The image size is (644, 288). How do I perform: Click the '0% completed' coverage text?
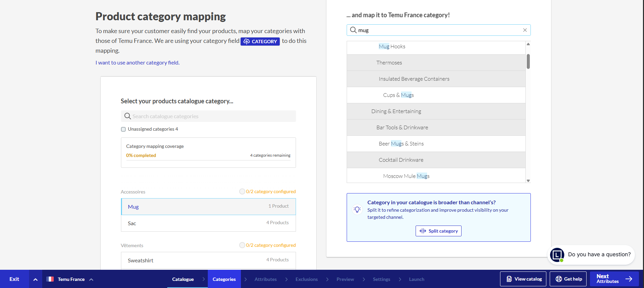click(x=141, y=155)
